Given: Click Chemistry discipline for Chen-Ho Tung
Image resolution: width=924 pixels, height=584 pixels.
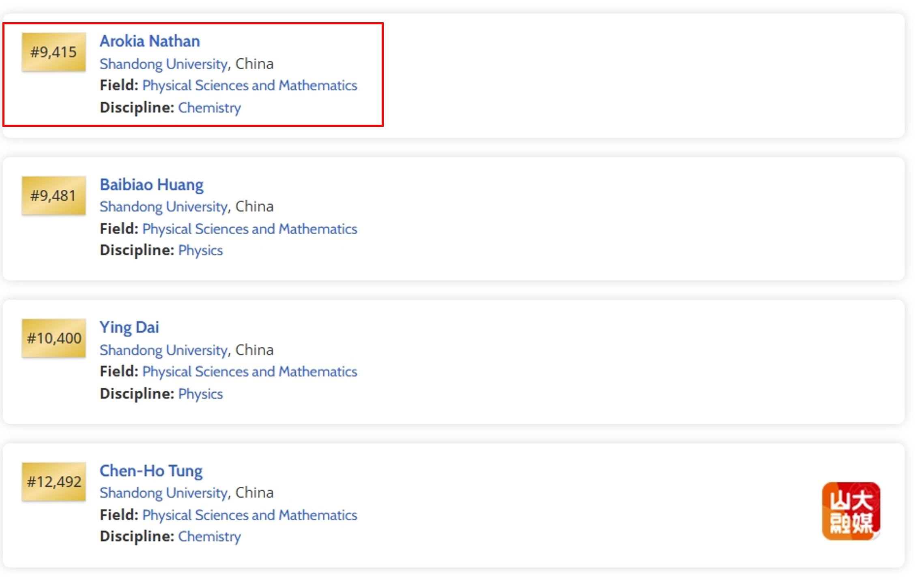Looking at the screenshot, I should tap(209, 537).
